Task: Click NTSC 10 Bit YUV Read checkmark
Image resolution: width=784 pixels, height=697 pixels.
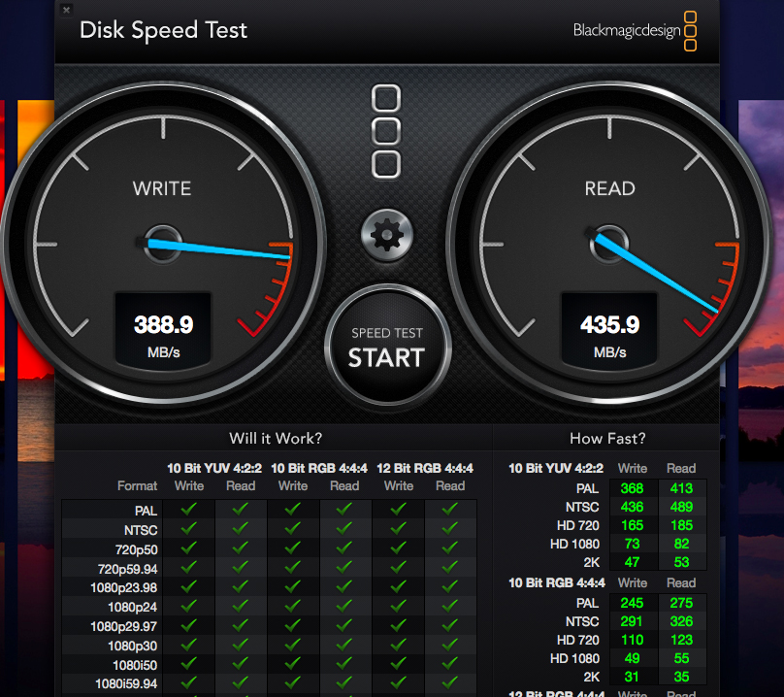Action: point(241,528)
